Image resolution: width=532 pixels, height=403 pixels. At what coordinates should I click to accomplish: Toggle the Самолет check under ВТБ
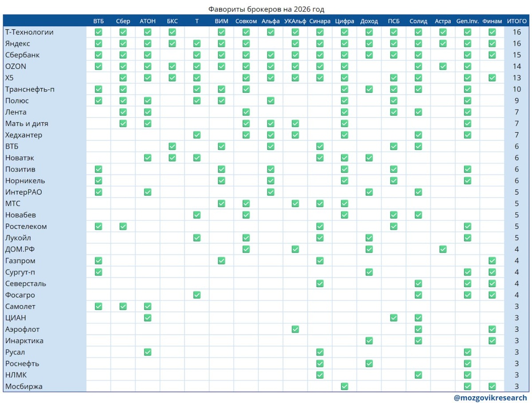point(98,306)
